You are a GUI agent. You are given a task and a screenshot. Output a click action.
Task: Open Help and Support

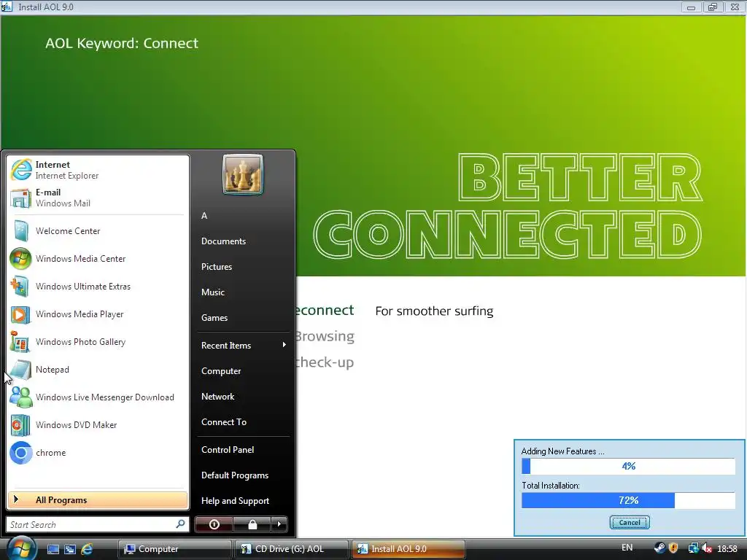click(243, 501)
